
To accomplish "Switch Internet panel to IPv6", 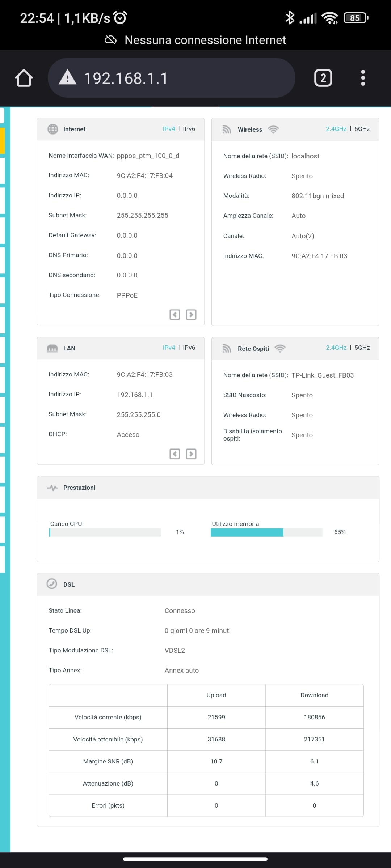I will [189, 129].
